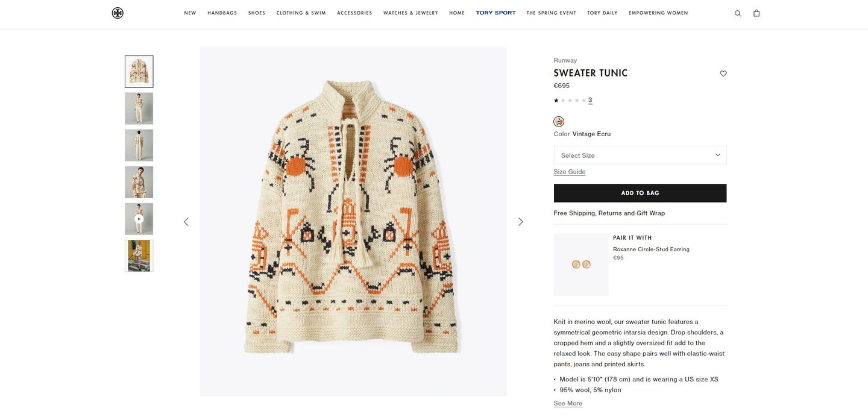Viewport: 868px width, 420px height.
Task: Open the Size Guide link
Action: click(570, 172)
